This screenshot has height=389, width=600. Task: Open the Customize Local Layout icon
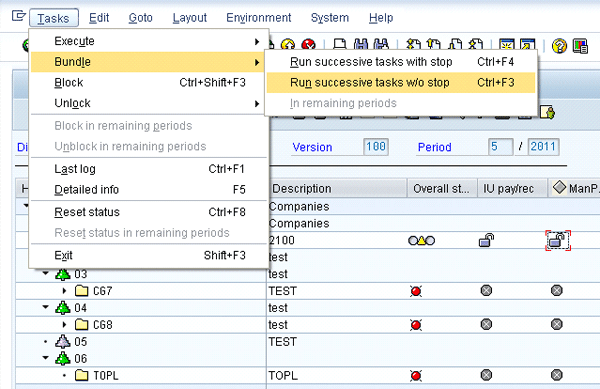click(580, 46)
